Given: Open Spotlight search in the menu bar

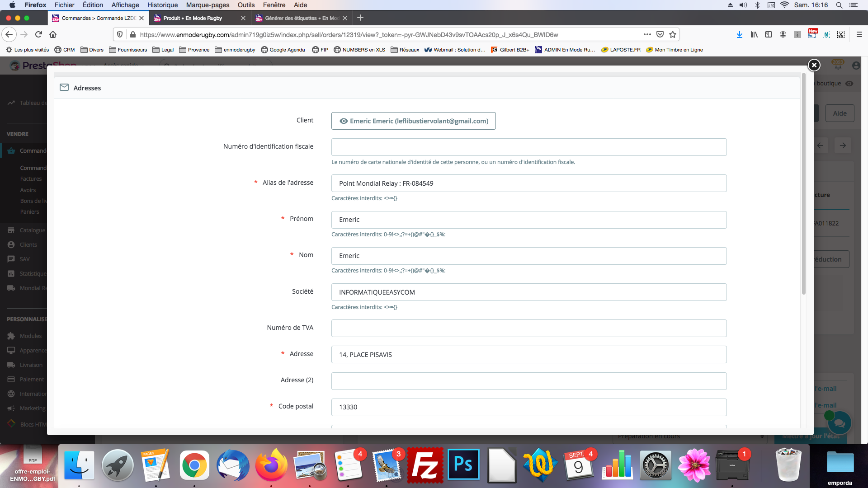Looking at the screenshot, I should [839, 5].
